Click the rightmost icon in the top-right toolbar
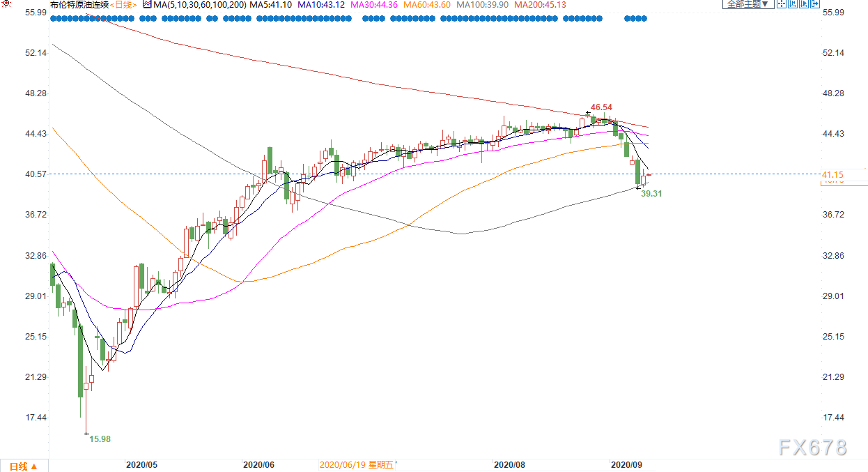 tap(814, 3)
